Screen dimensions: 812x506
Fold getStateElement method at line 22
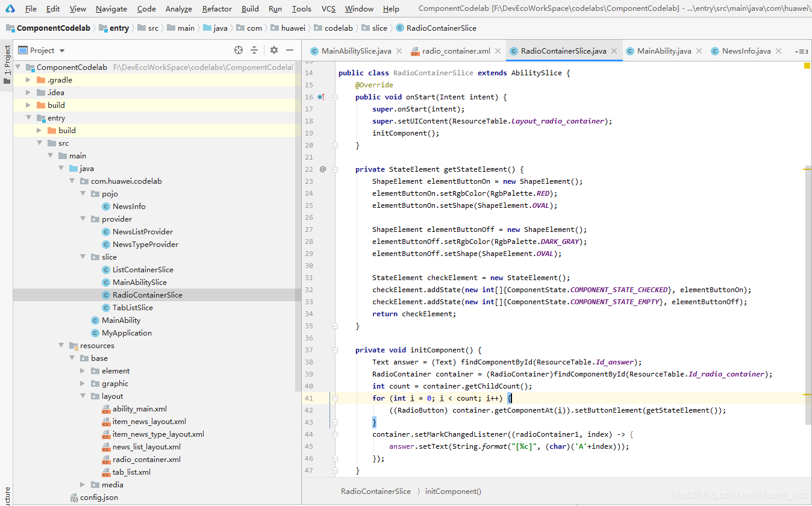pos(335,169)
